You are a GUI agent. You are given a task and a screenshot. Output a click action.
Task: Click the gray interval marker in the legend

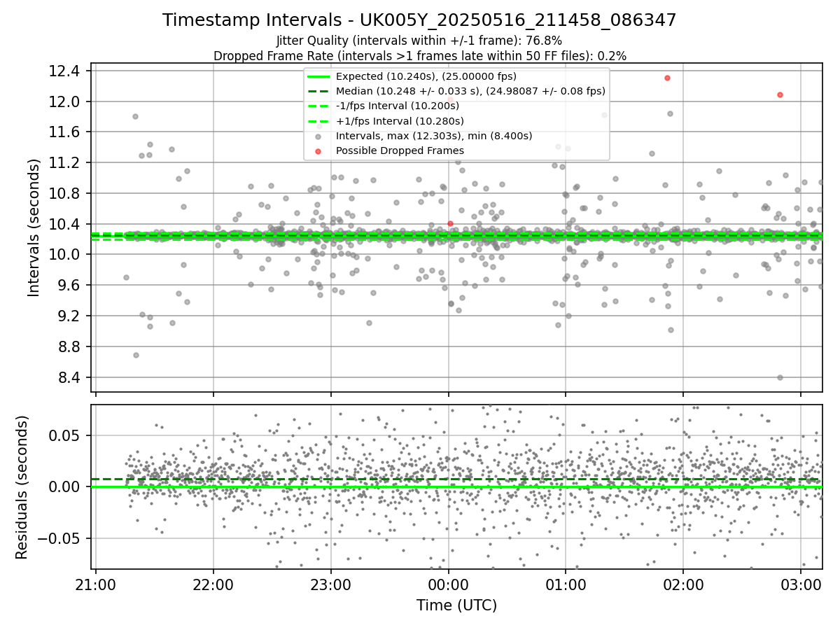tap(318, 136)
